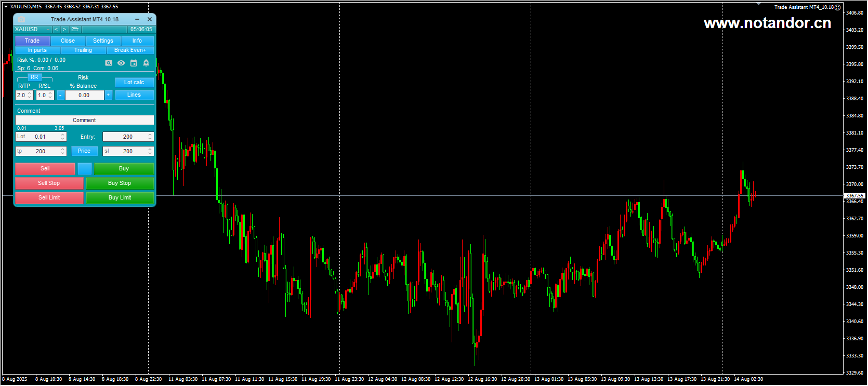Increase tp value with up arrow

[63, 149]
